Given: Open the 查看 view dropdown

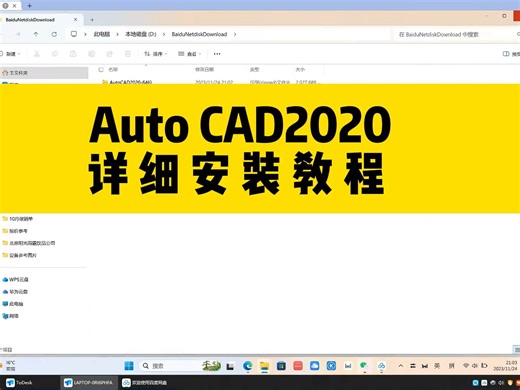Looking at the screenshot, I should point(190,54).
